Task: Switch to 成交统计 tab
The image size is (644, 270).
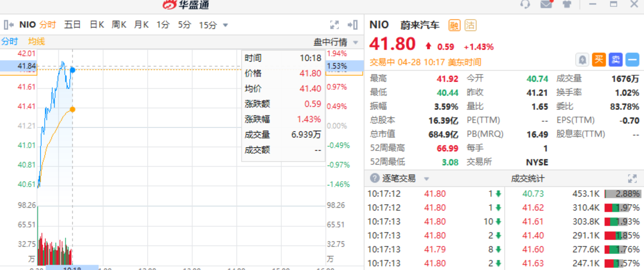Action: (528, 179)
